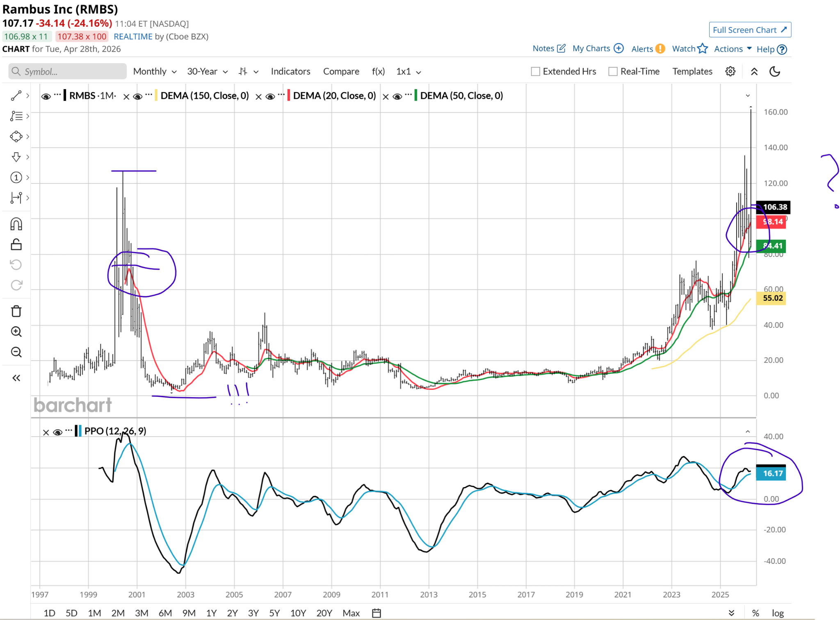Image resolution: width=840 pixels, height=620 pixels.
Task: Expand the Actions dropdown menu
Action: (x=733, y=49)
